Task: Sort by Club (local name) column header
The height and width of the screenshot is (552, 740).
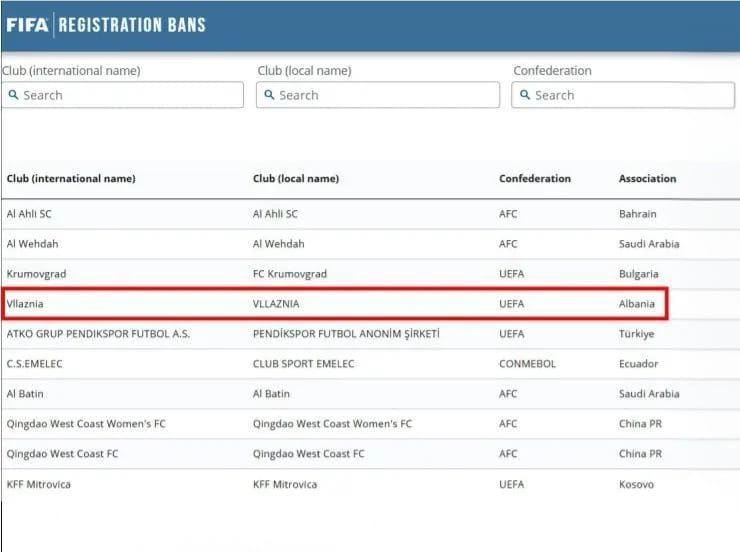Action: click(x=296, y=179)
